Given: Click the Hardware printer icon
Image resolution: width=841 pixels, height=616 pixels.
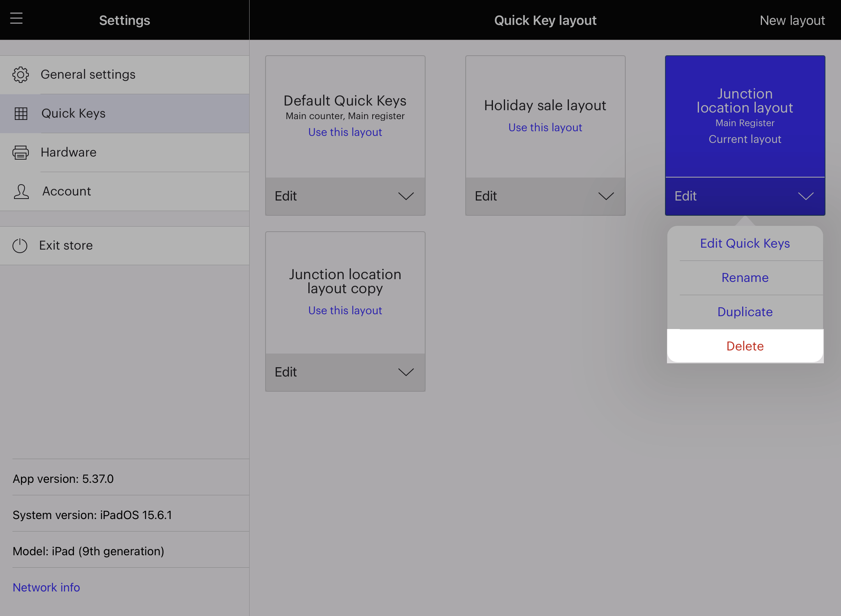Looking at the screenshot, I should pyautogui.click(x=21, y=153).
